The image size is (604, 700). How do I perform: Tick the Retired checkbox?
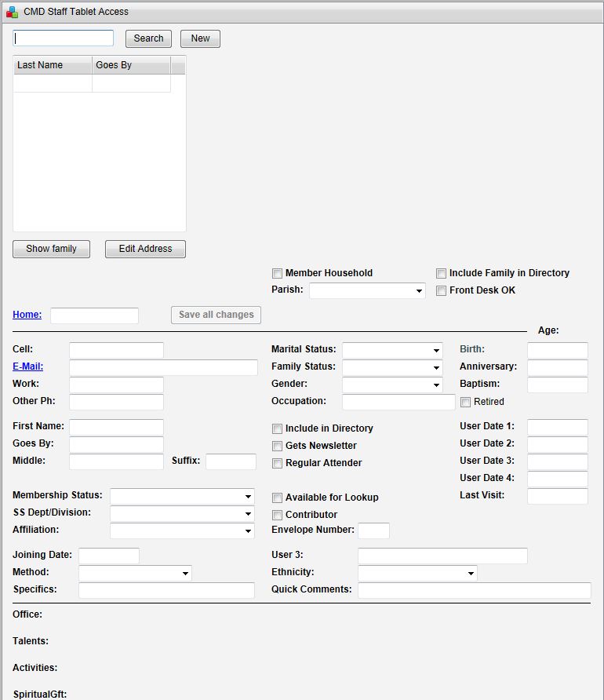tap(465, 402)
